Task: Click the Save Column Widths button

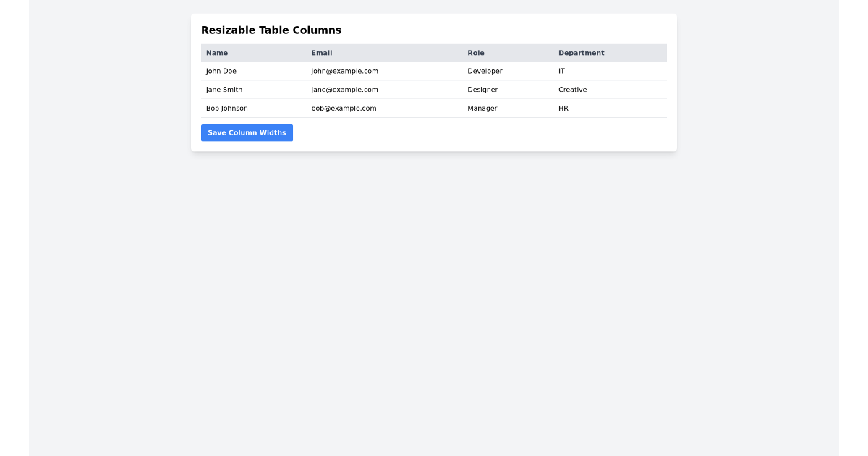Action: [x=247, y=132]
